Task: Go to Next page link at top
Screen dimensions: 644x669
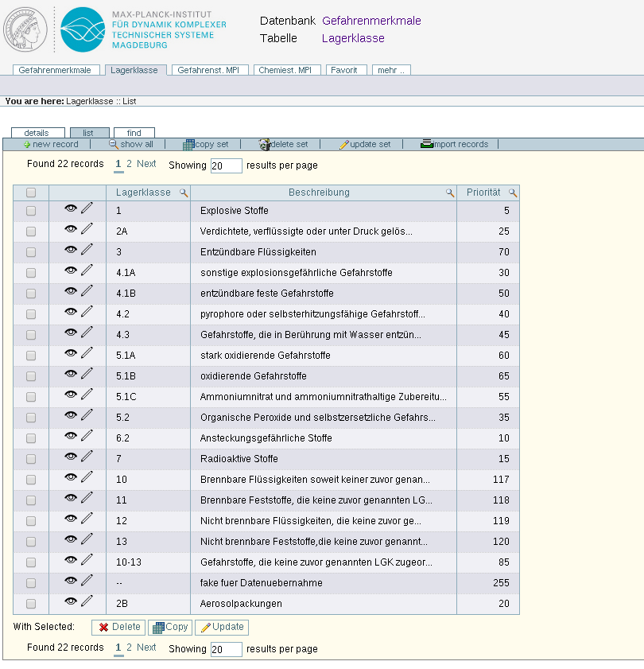Action: pos(146,164)
